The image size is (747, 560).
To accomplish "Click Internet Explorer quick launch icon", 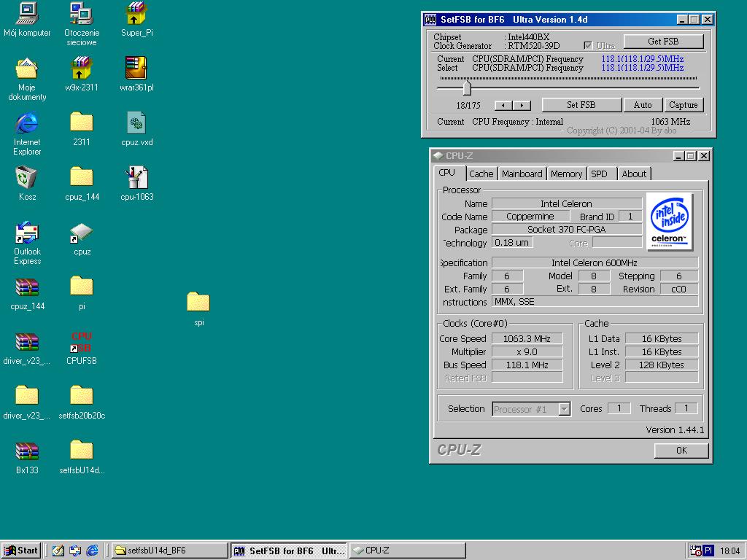I will [92, 551].
